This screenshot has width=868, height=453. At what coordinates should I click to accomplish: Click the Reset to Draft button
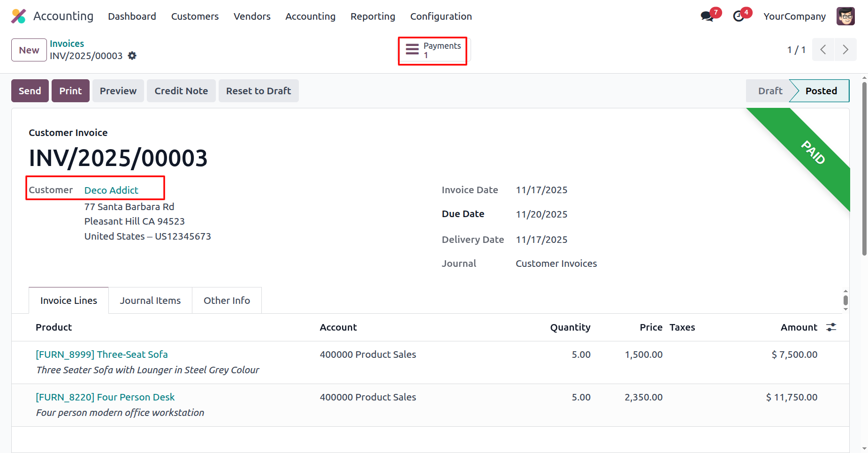click(259, 91)
